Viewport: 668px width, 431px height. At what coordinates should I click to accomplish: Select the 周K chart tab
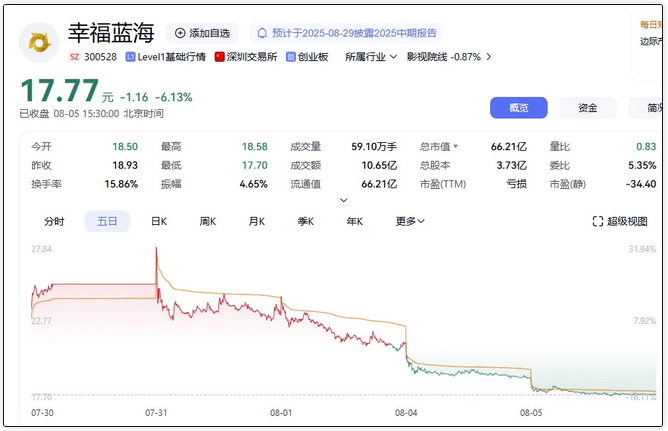208,221
